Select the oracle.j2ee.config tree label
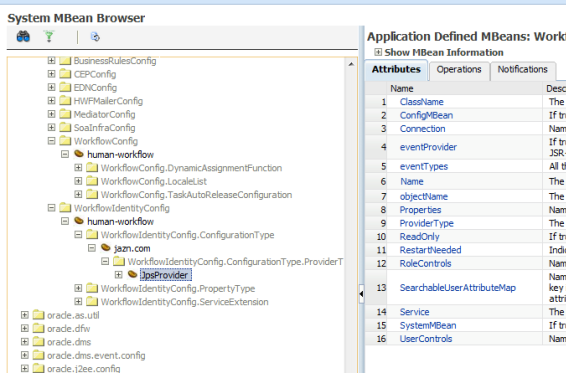Screen dimensions: 566x373 tap(83, 368)
